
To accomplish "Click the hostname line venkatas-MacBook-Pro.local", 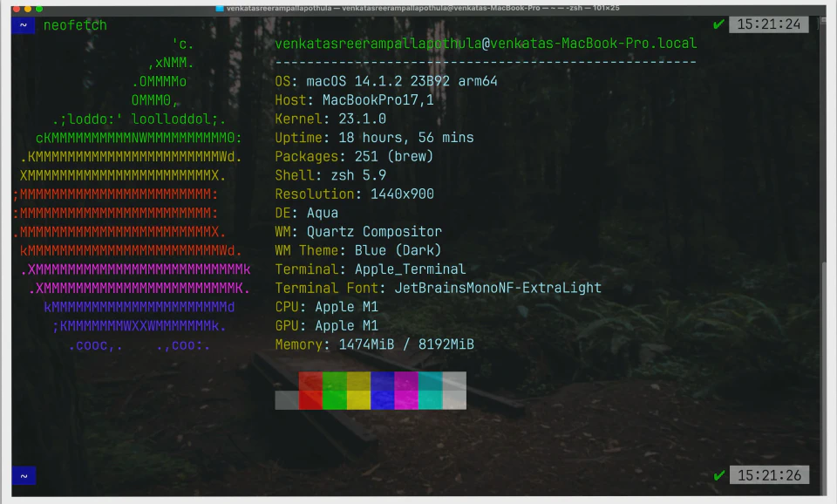I will click(x=485, y=43).
